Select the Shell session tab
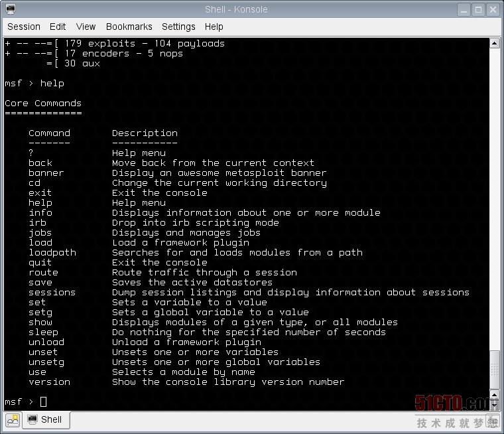504x434 pixels. [46, 419]
